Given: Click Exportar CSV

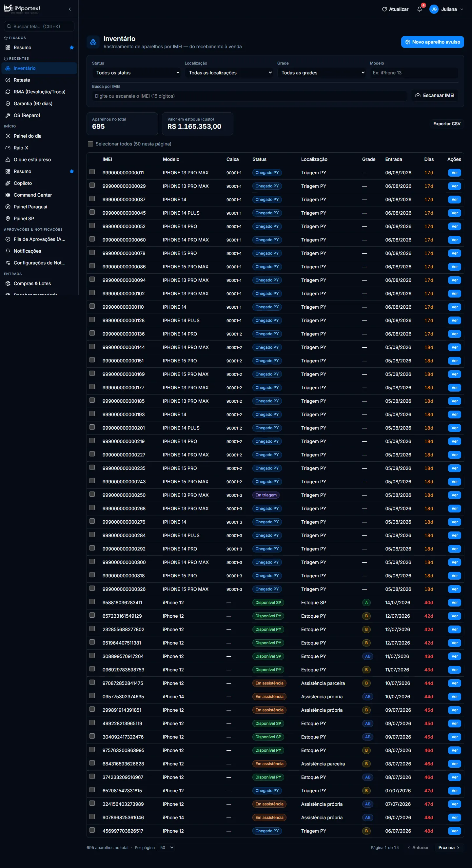Looking at the screenshot, I should point(447,124).
